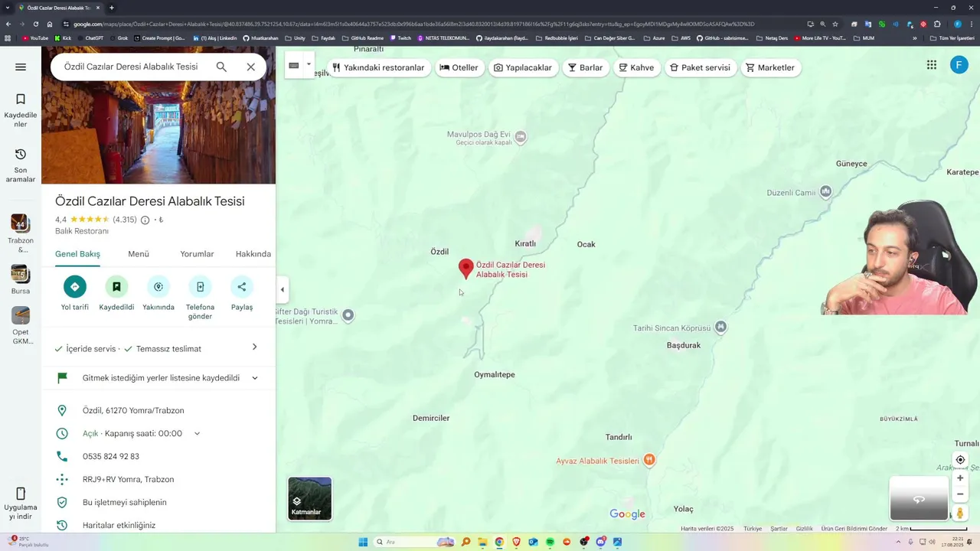Image resolution: width=980 pixels, height=551 pixels.
Task: Click the plus code RRJ9+RV Yomra, Trabzon
Action: [x=129, y=479]
